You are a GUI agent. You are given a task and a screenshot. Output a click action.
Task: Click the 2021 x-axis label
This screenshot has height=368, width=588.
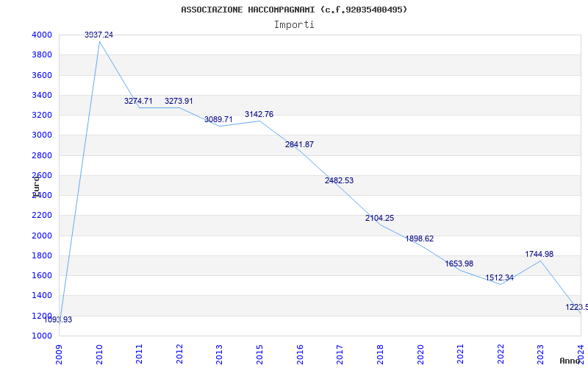pos(460,355)
